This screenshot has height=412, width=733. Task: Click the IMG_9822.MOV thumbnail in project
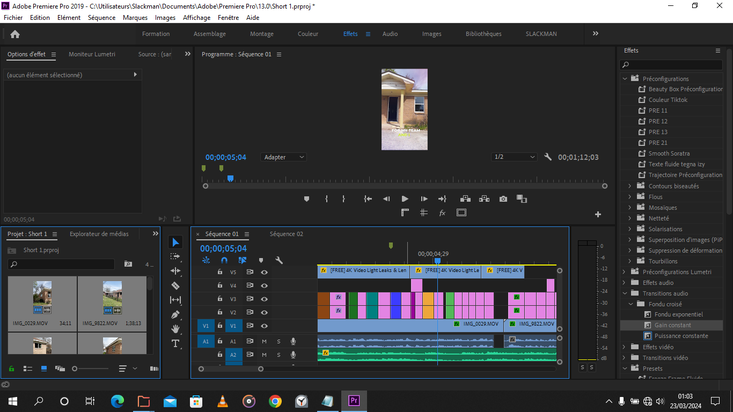pos(112,297)
